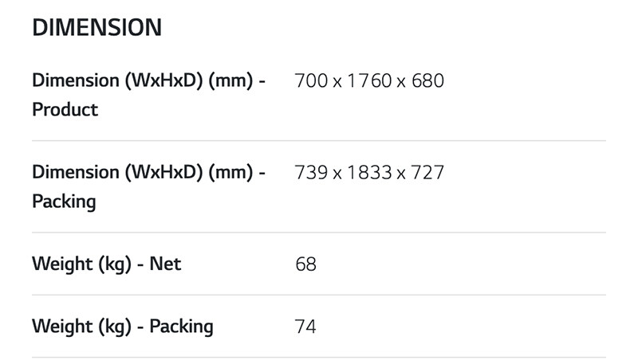Click the number 680 in product dimensions
Image resolution: width=638 pixels, height=364 pixels.
(427, 80)
